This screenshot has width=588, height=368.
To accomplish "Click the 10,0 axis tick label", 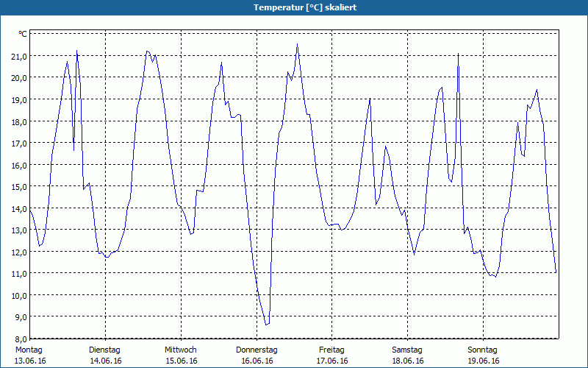I will coord(20,296).
